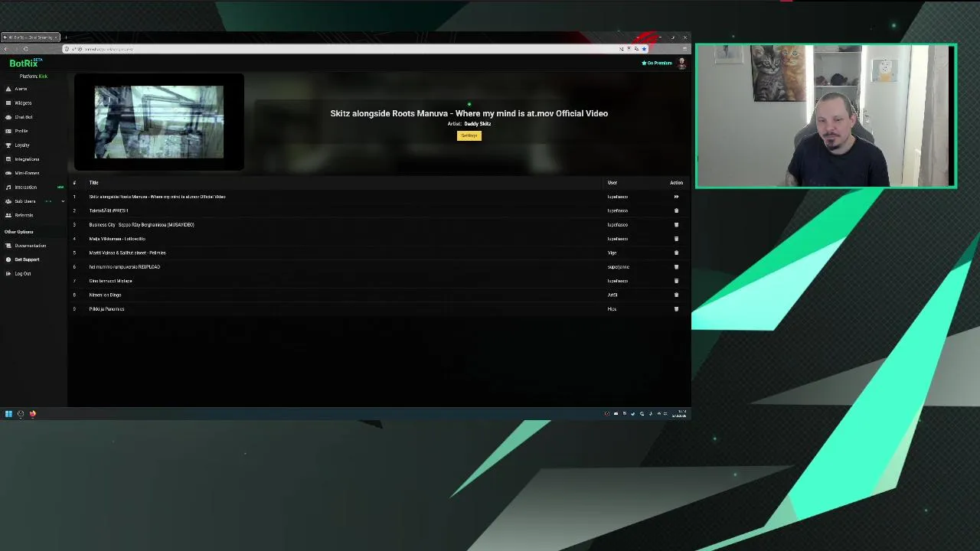This screenshot has width=980, height=551.
Task: Open the Widgets sidebar icon
Action: click(x=8, y=103)
